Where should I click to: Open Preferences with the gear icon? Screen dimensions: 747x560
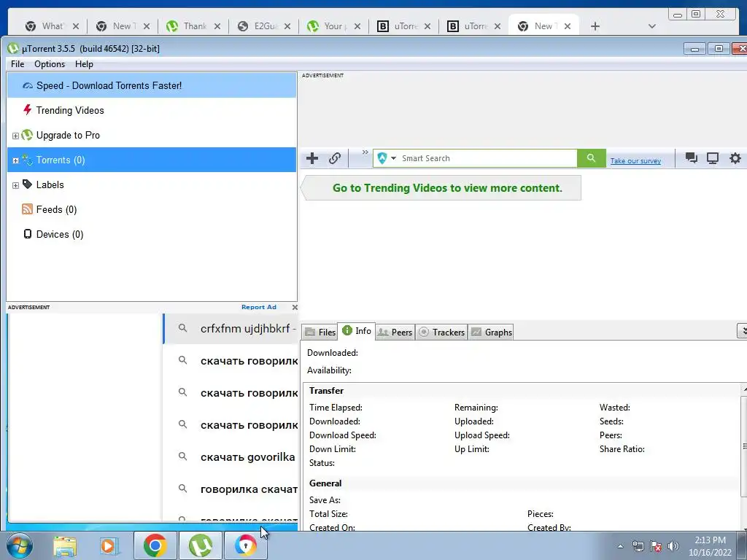[x=735, y=158]
